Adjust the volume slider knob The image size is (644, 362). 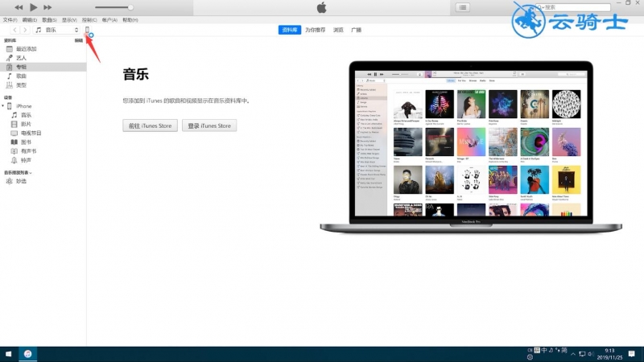point(130,7)
